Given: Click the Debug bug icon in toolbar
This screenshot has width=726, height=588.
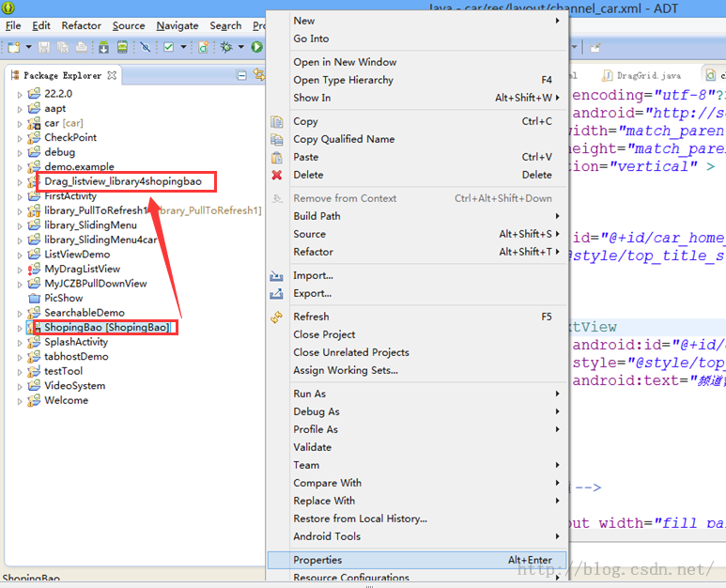Looking at the screenshot, I should tap(226, 47).
